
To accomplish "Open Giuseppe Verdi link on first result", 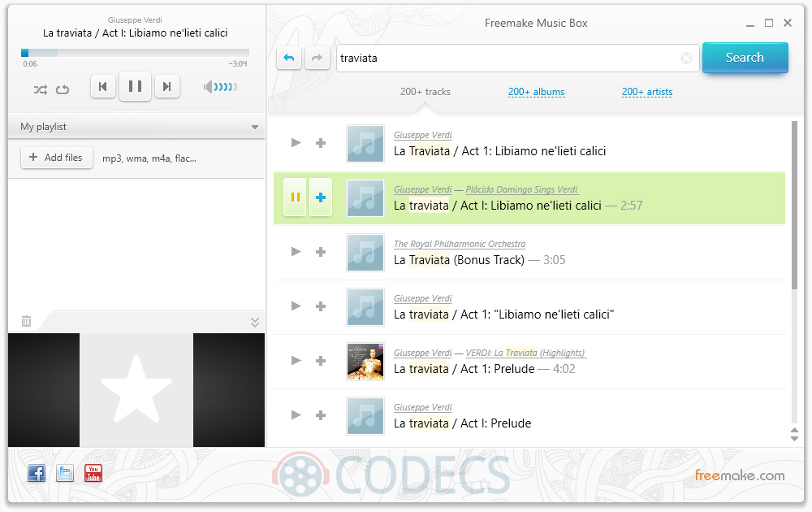I will [x=422, y=135].
